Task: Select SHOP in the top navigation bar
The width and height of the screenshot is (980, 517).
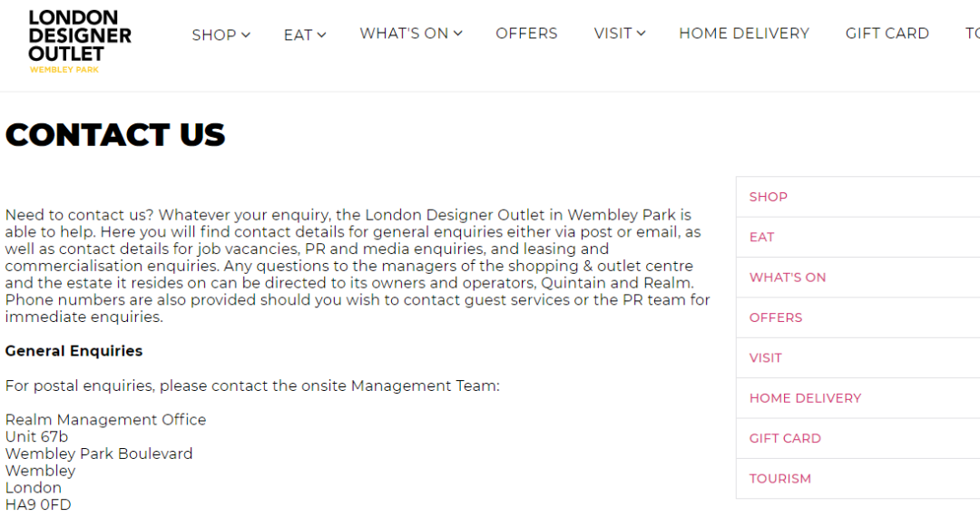Action: click(x=214, y=35)
